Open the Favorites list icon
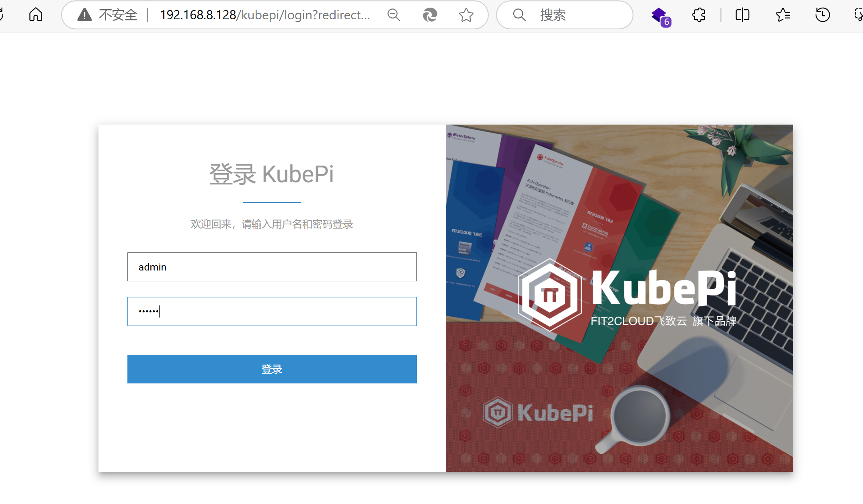Image resolution: width=863 pixels, height=504 pixels. point(783,15)
